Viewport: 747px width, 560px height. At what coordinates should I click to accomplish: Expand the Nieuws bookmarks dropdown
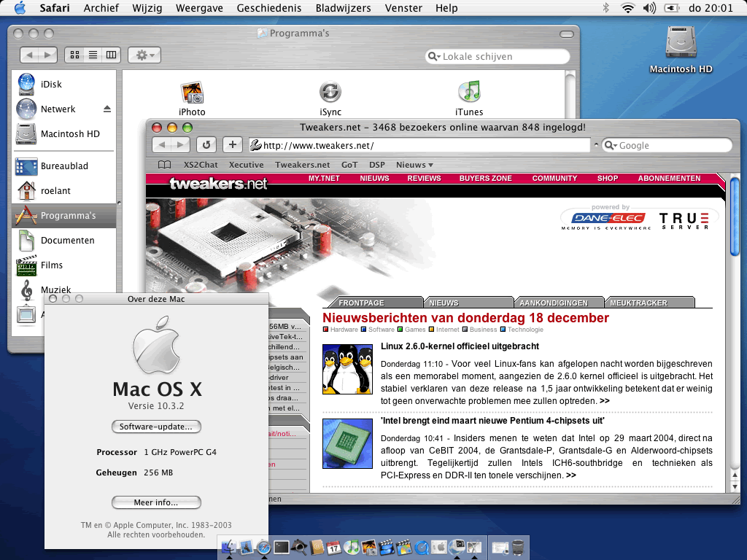click(414, 165)
